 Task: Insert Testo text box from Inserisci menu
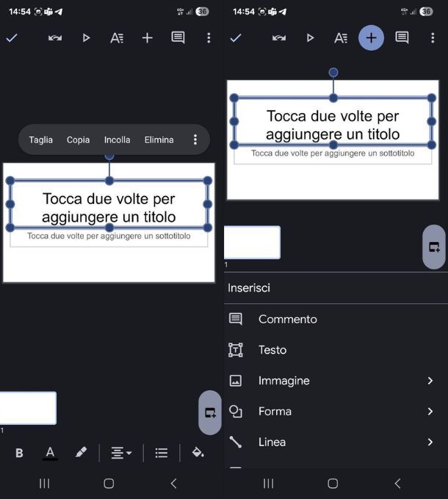click(x=336, y=350)
